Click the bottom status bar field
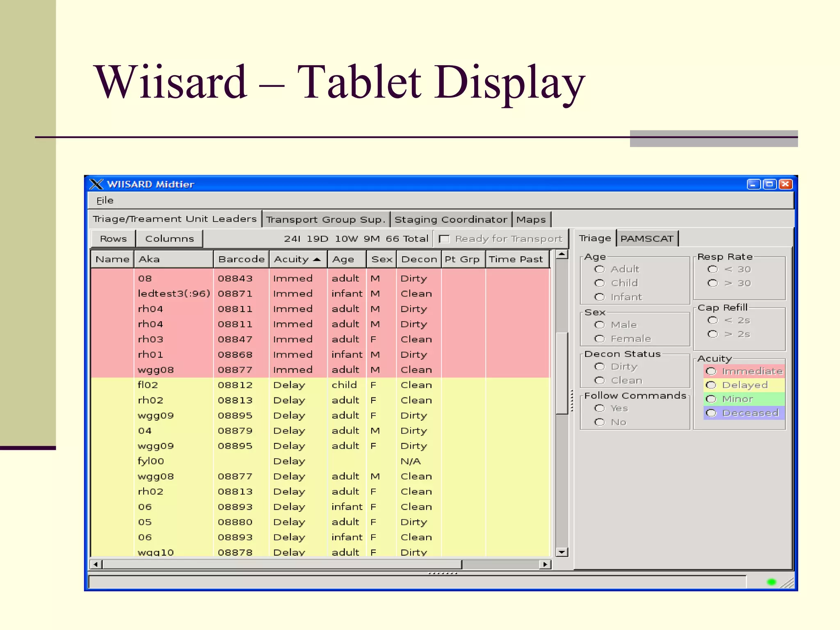Screen dimensions: 840x630 [417, 582]
